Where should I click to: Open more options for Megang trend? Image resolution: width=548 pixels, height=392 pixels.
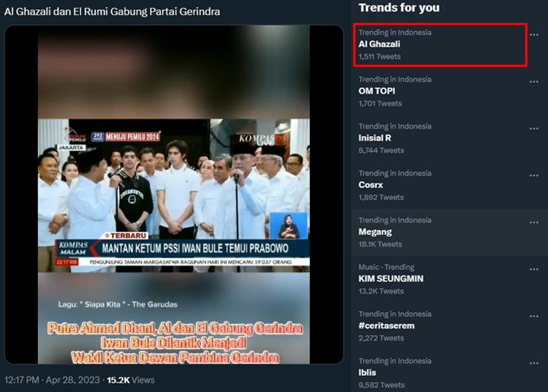point(534,222)
